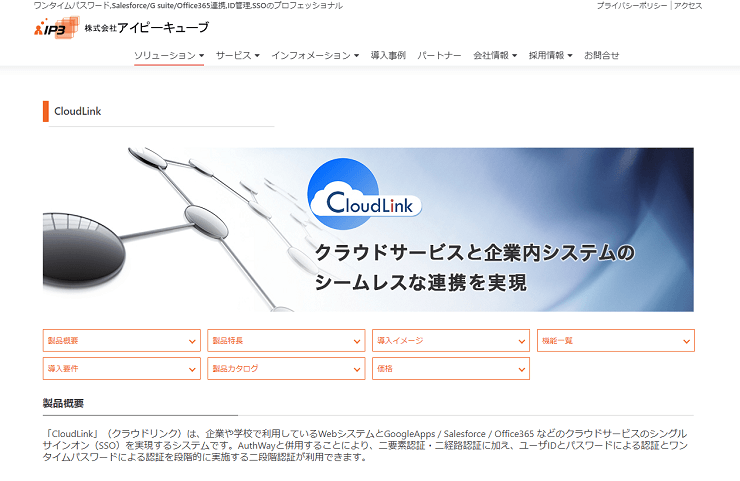This screenshot has width=740, height=481.
Task: Jump to 導入要件 section button
Action: 122,369
